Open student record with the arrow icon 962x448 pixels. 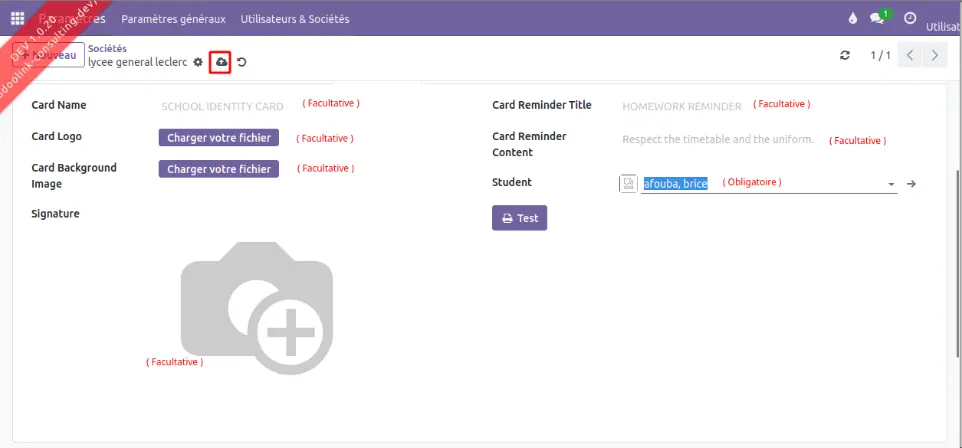[x=911, y=184]
